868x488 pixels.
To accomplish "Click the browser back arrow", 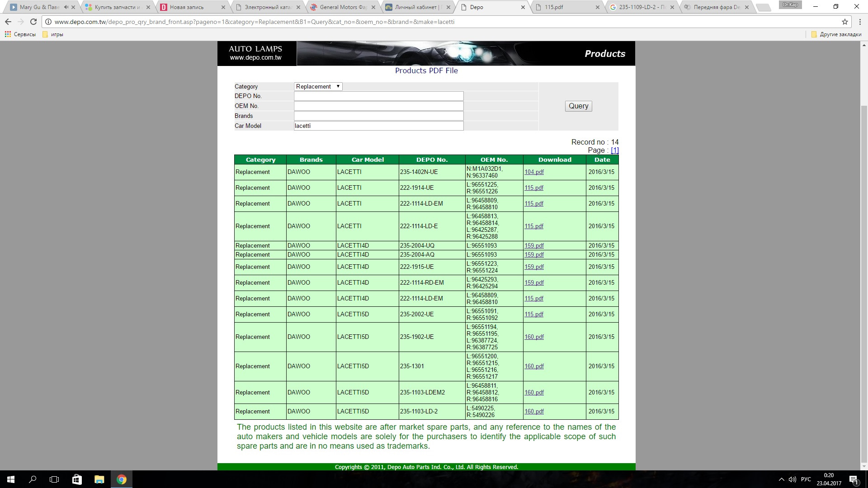I will click(8, 22).
